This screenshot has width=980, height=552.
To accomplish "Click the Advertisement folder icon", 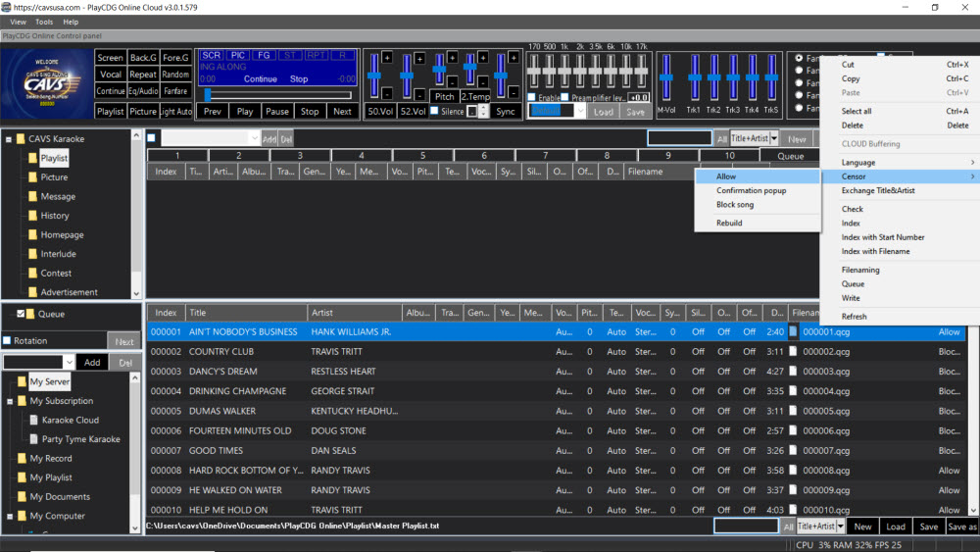I will 32,292.
